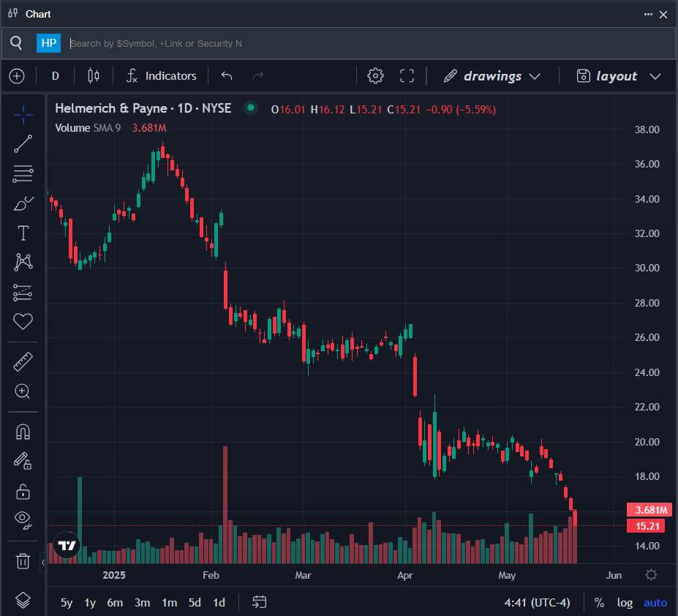
Task: Open the object tree layers panel
Action: pyautogui.click(x=23, y=600)
